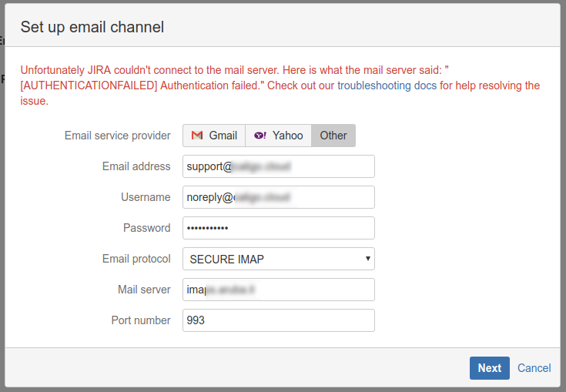Select the Mail server input box
This screenshot has width=566, height=392.
click(x=278, y=290)
